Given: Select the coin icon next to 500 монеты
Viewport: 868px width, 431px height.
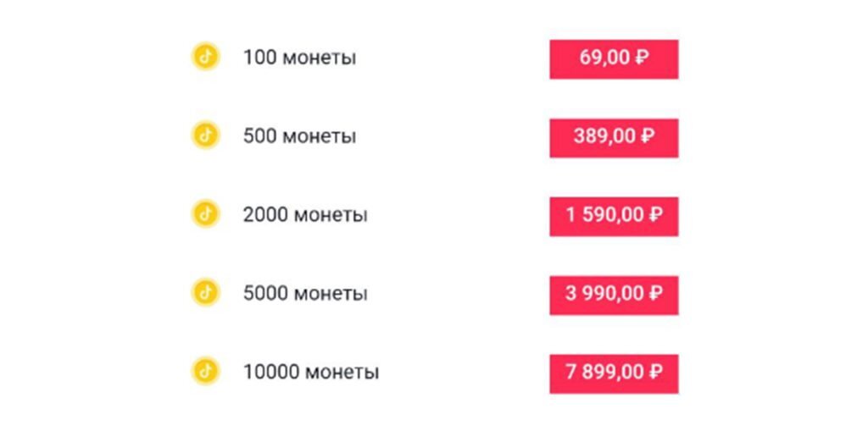Looking at the screenshot, I should point(205,135).
